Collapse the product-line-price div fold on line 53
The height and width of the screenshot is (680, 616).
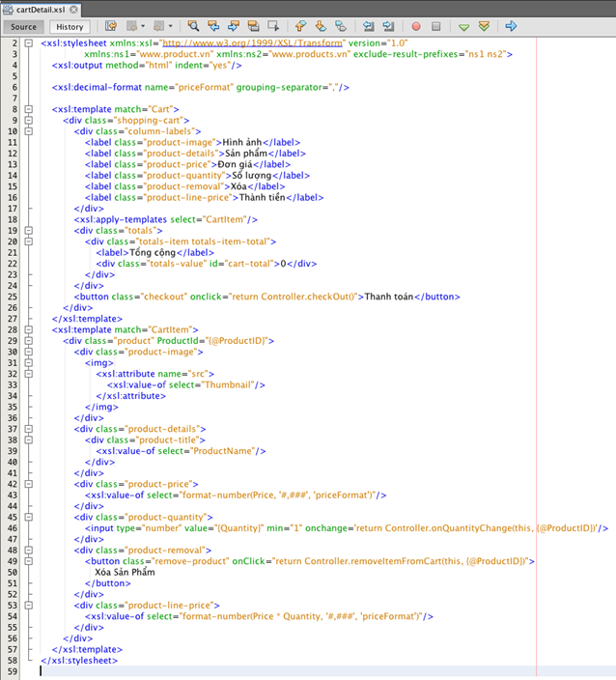(29, 605)
